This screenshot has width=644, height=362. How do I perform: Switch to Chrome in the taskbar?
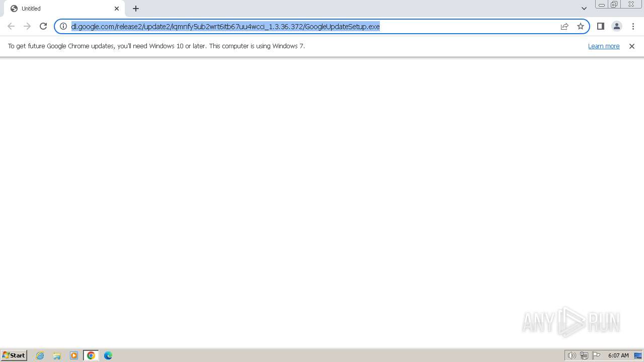91,355
